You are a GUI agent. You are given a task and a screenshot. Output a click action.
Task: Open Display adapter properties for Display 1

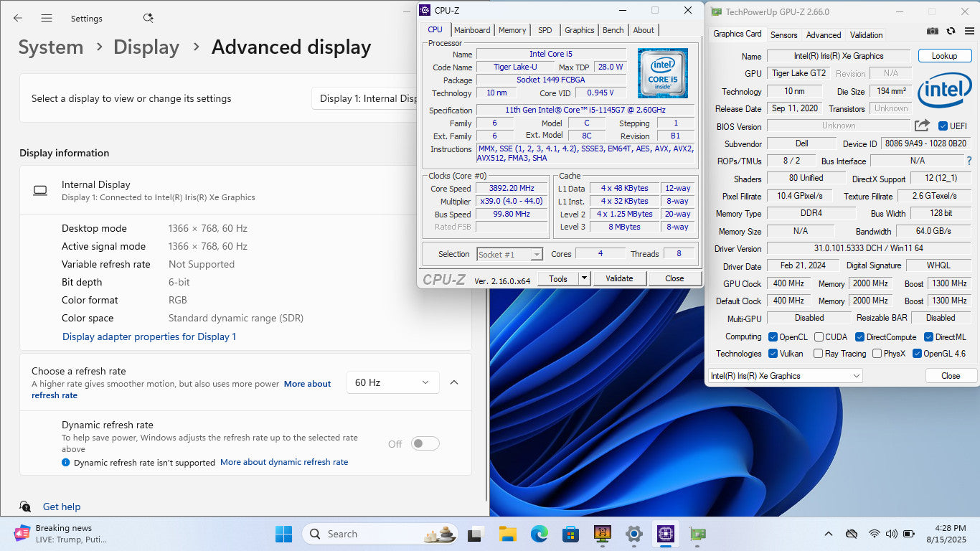(149, 336)
